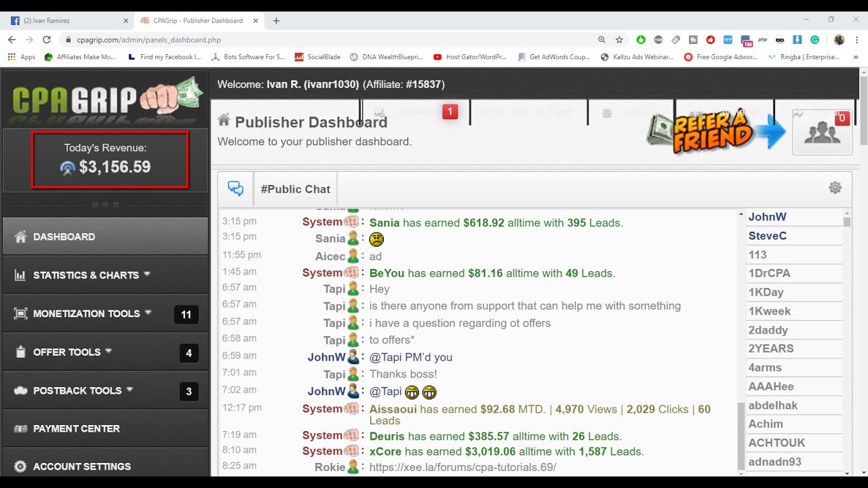Open the Host Gator/WordPress bookmark

470,57
